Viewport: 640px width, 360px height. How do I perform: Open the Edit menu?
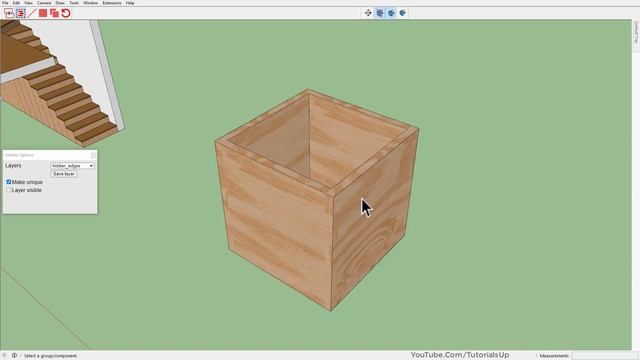(16, 3)
